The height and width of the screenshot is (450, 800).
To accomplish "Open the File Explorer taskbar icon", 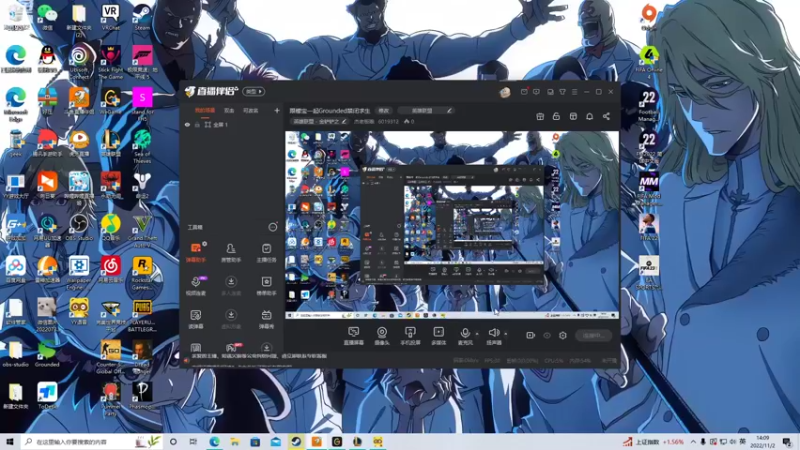I will 235,442.
